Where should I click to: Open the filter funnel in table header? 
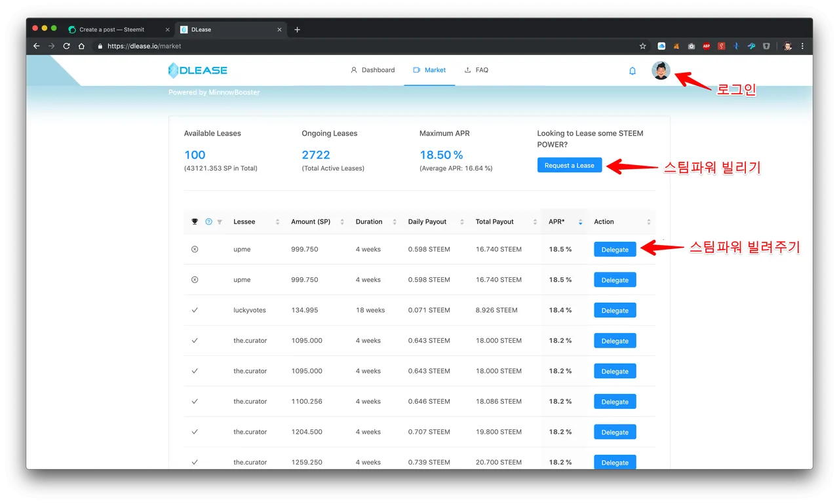pos(220,222)
